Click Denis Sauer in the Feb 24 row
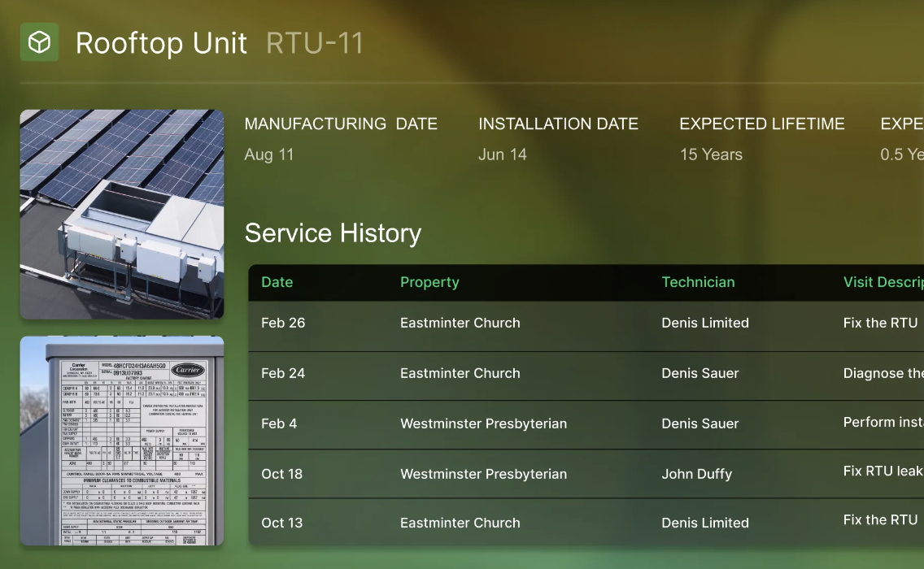This screenshot has width=924, height=569. point(700,373)
